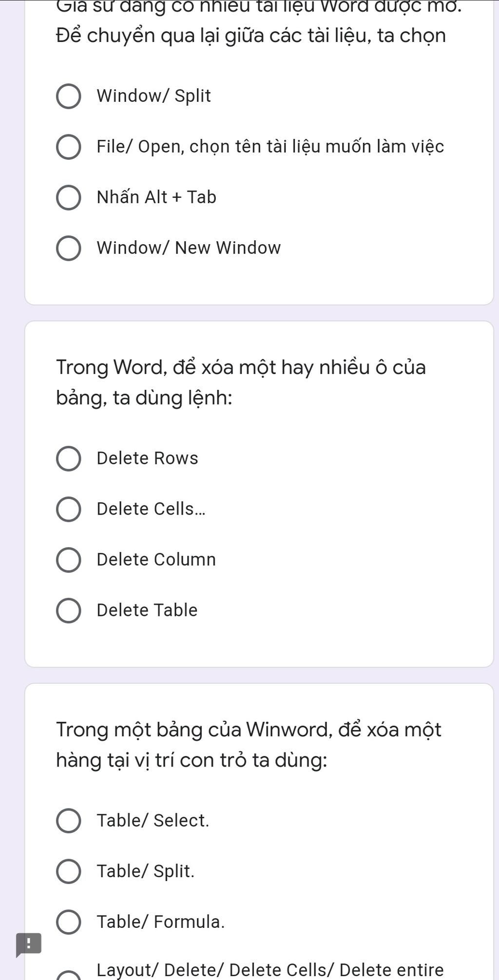Screen dimensions: 499x980
Task: Select the Delete Column radio option
Action: pos(69,560)
